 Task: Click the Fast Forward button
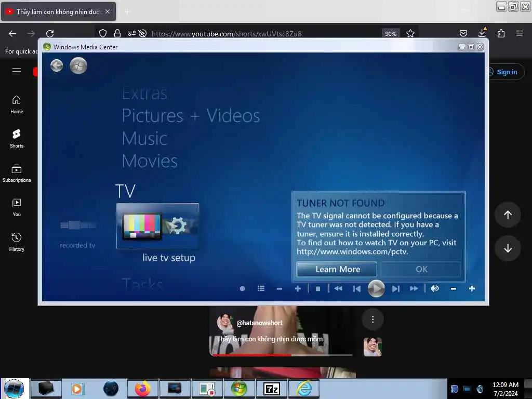pos(414,288)
